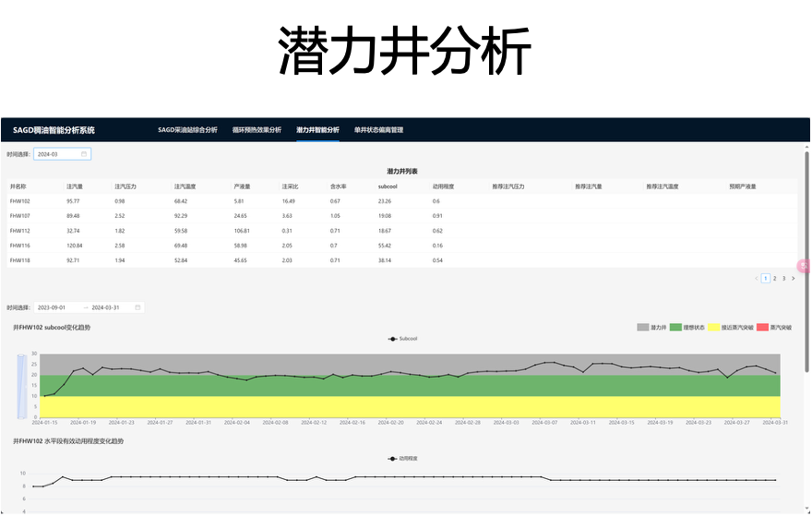Toggle Subcool series legend marker
The image size is (812, 516).
tap(393, 339)
